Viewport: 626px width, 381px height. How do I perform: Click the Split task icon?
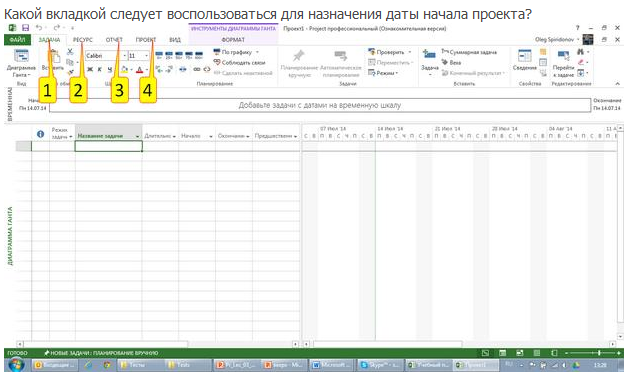click(183, 69)
